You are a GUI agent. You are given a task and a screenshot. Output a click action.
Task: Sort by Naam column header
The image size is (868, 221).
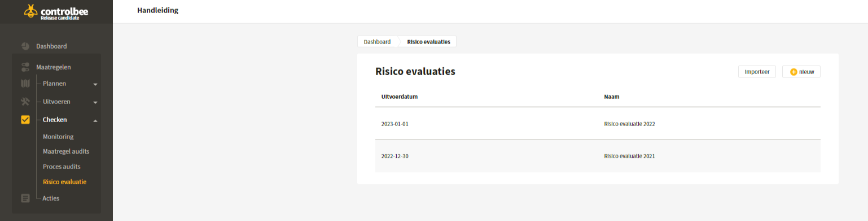pos(612,97)
